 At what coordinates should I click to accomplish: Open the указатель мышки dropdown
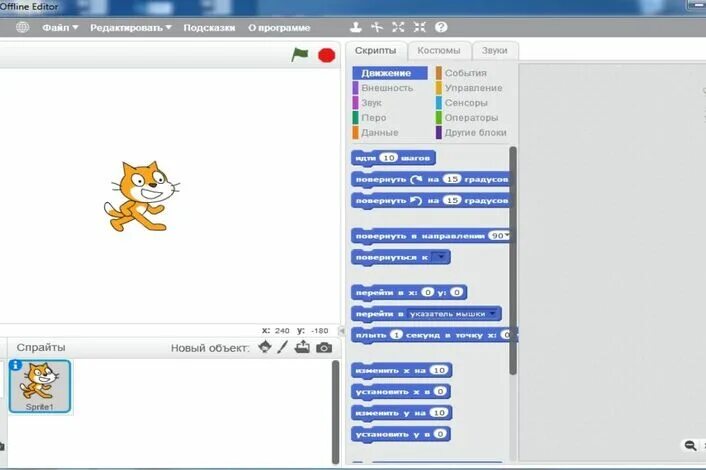(x=453, y=314)
